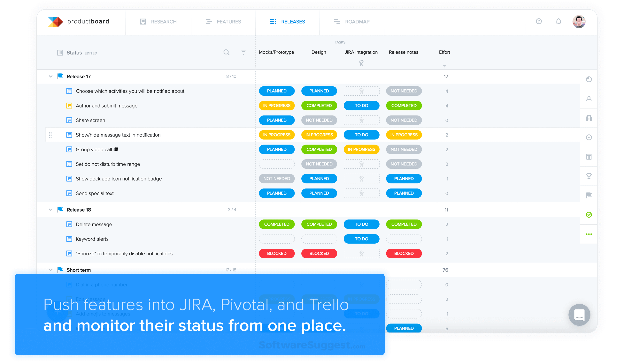Screen dimensions: 624x364
Task: Open the chat bubble in bottom corner
Action: click(x=579, y=315)
